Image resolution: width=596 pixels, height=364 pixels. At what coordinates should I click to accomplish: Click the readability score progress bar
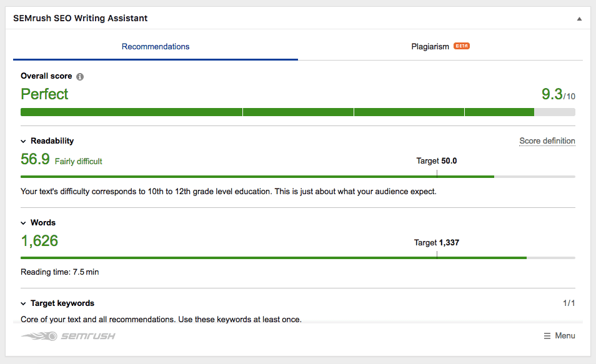(x=297, y=177)
